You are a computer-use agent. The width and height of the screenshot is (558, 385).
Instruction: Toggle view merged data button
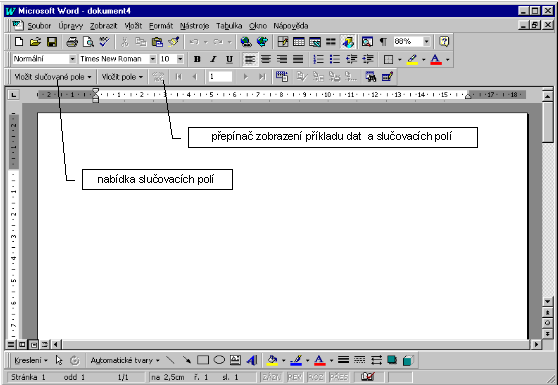[158, 77]
